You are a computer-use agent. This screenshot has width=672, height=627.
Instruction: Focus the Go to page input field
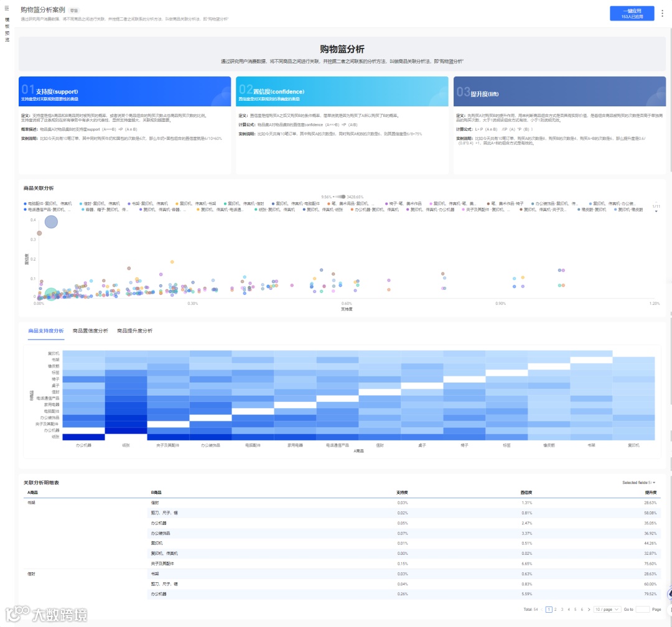[642, 610]
